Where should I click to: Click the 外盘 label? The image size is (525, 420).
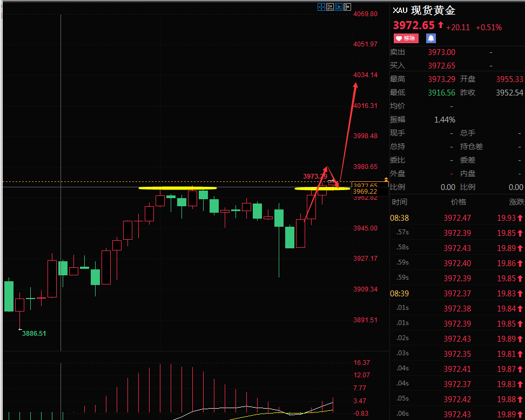pos(398,173)
